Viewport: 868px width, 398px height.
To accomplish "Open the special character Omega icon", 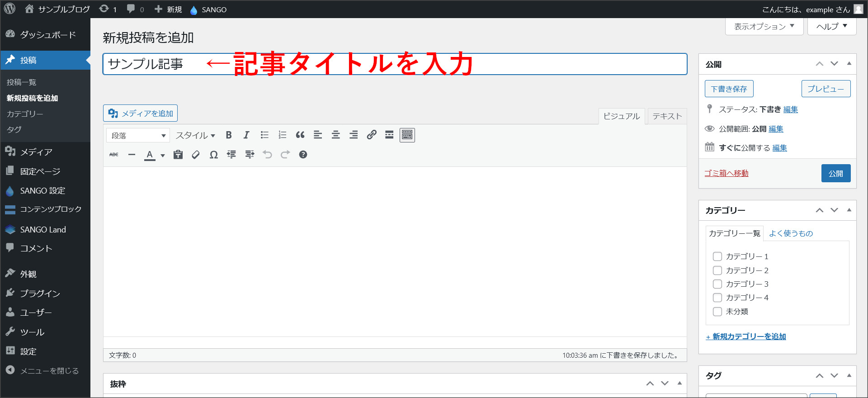I will coord(214,155).
